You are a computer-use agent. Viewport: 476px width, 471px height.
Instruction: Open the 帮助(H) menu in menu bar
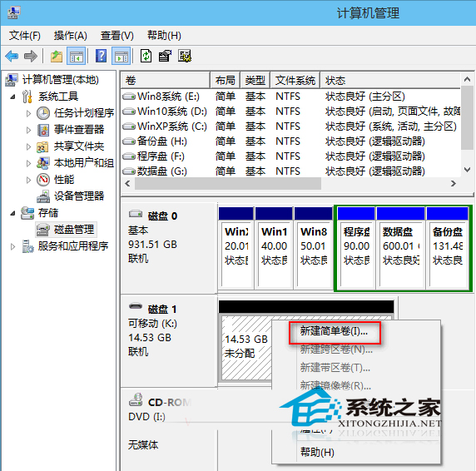pyautogui.click(x=164, y=36)
